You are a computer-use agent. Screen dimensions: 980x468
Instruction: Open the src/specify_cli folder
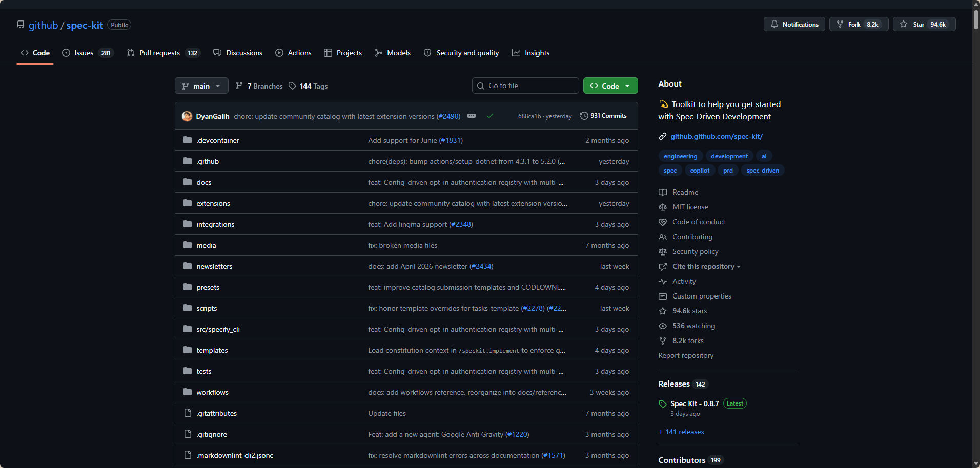(x=218, y=329)
